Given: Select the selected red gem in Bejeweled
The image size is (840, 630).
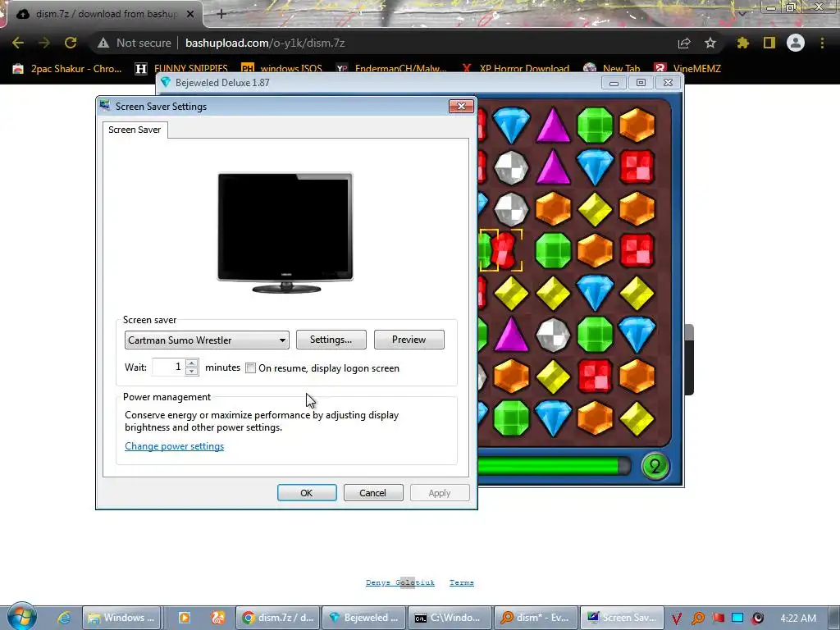Looking at the screenshot, I should [x=503, y=251].
